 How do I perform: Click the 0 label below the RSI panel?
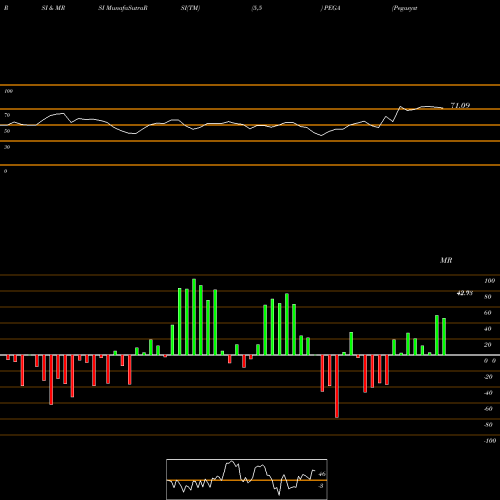tap(5, 171)
